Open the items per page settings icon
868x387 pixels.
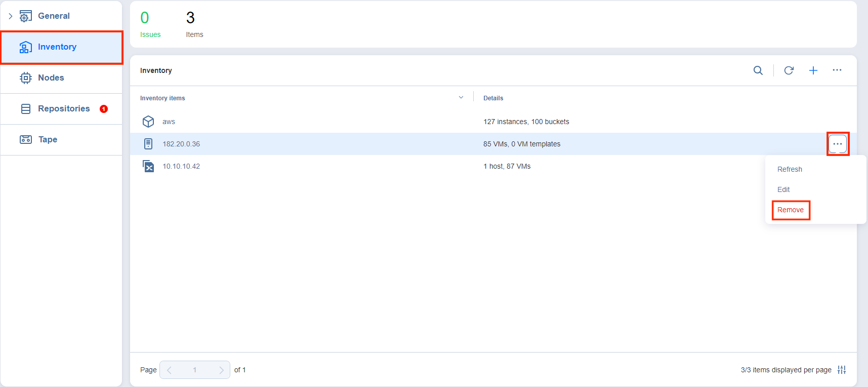841,370
